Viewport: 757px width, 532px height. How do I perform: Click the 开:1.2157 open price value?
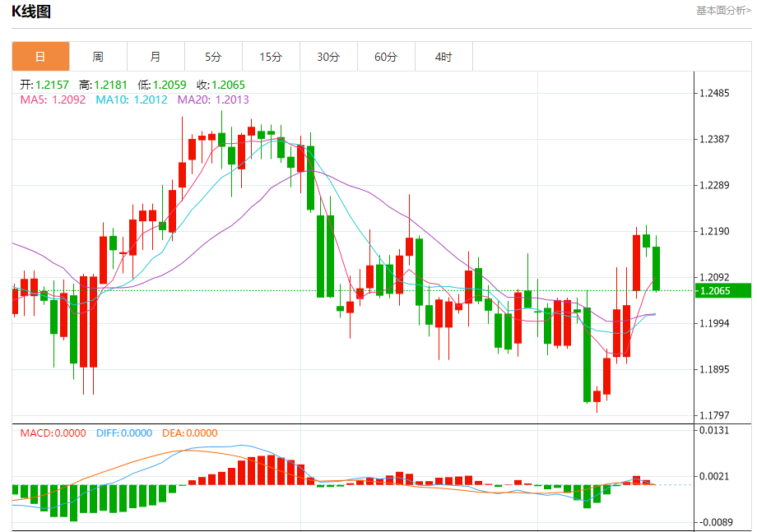(x=44, y=85)
